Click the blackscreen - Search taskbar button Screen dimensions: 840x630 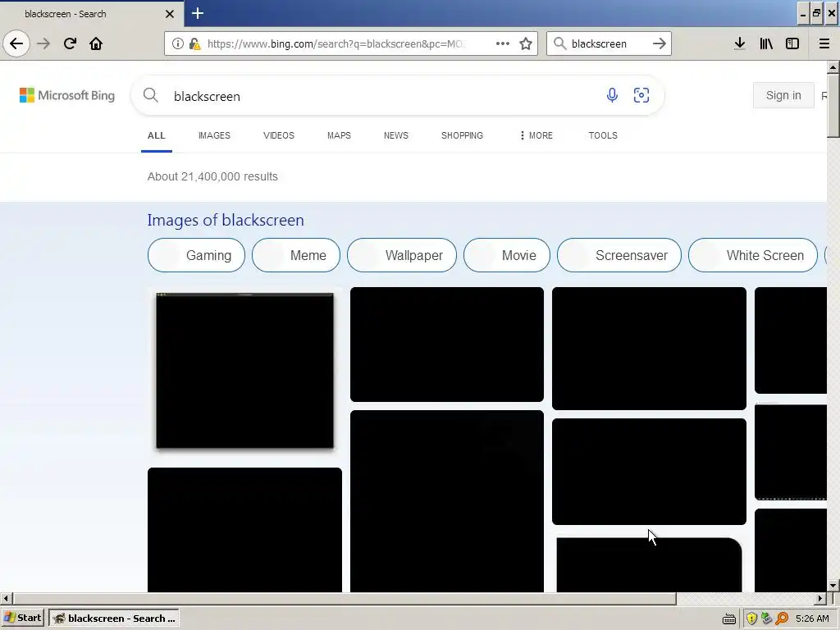click(113, 619)
